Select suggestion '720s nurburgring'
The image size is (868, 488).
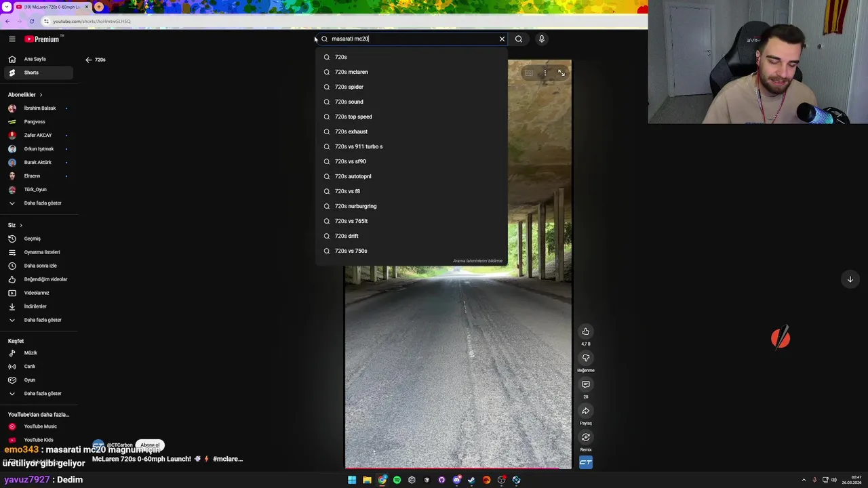[x=412, y=206]
